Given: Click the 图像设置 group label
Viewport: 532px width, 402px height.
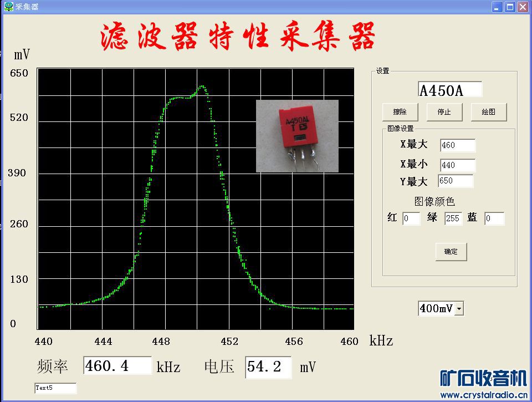Looking at the screenshot, I should tap(401, 129).
